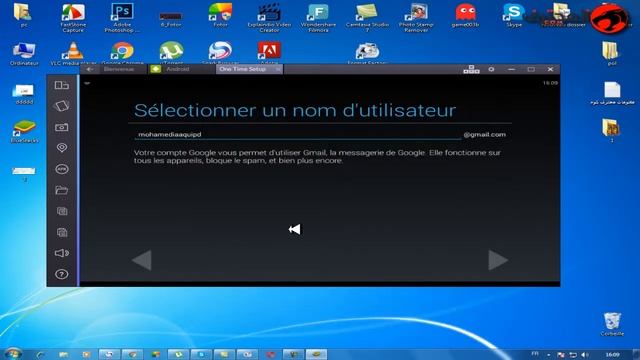Viewport: 640px width, 360px height.
Task: Open the ddddd file on the desktop
Action: (x=24, y=93)
